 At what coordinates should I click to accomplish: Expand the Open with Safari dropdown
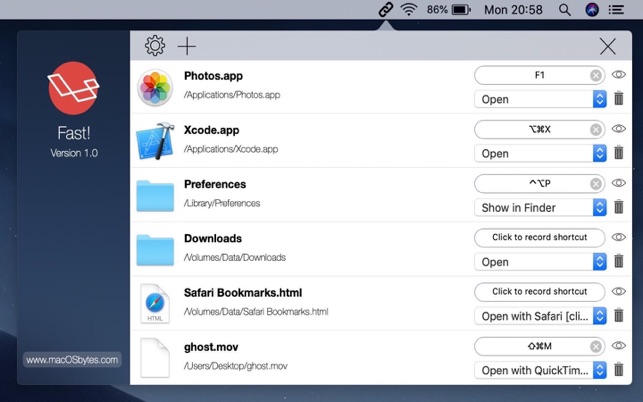[540, 316]
